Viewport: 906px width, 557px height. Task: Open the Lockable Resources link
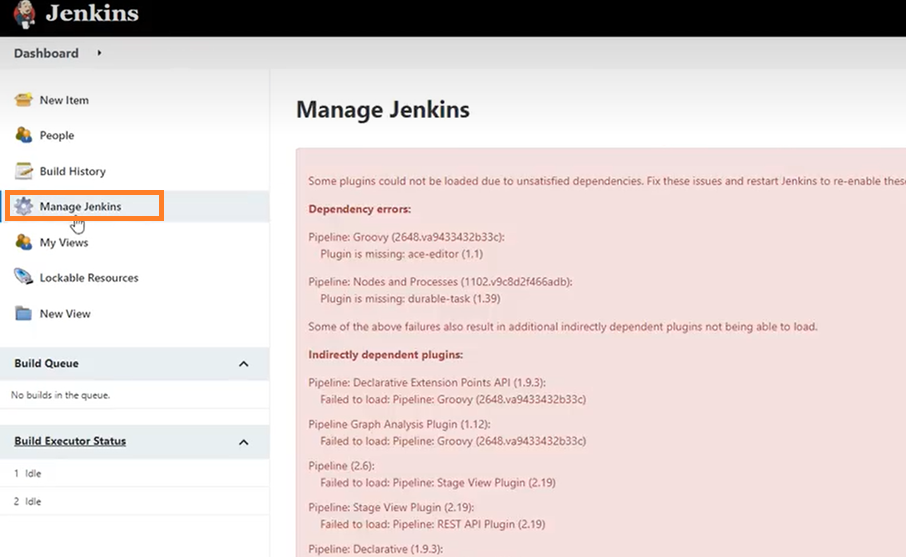click(89, 277)
